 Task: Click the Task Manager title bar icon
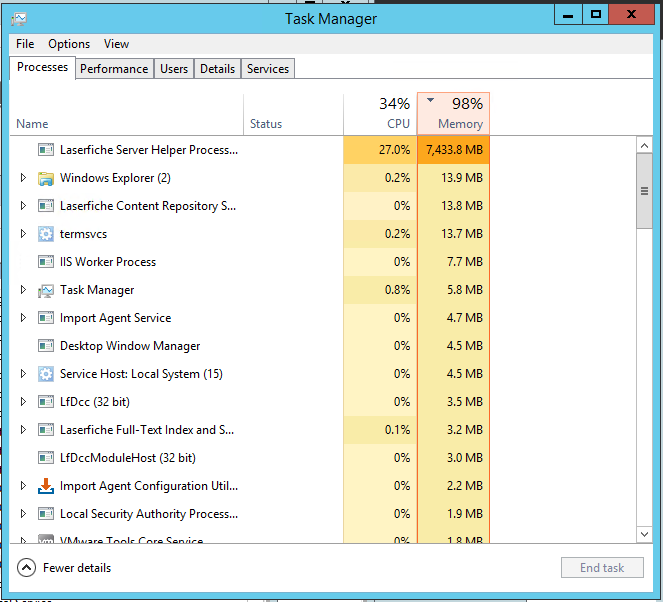[19, 19]
